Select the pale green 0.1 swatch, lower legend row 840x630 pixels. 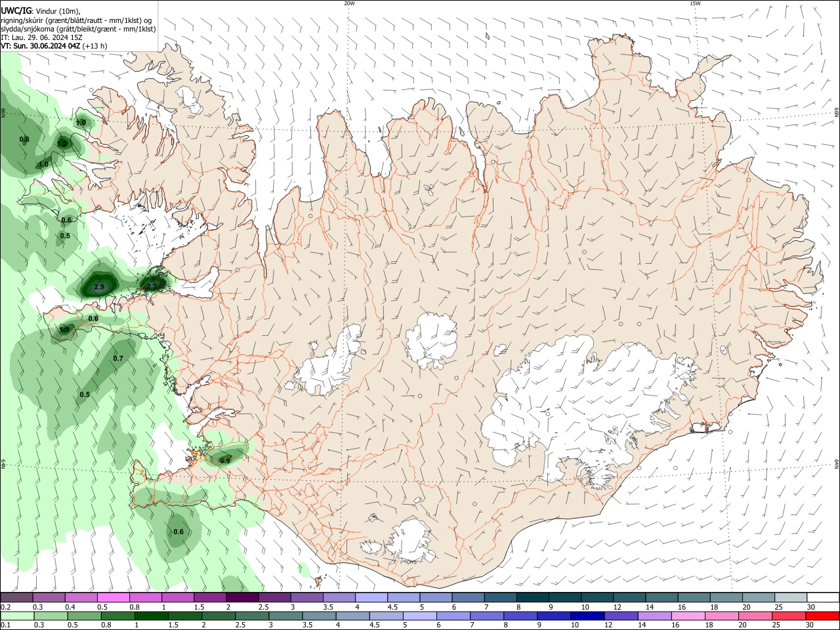17,616
